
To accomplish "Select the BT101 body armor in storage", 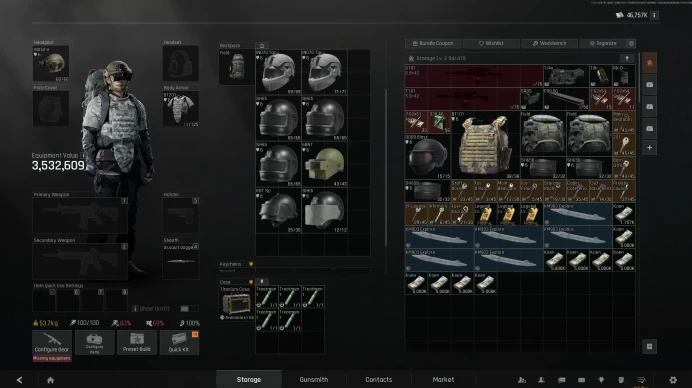I will point(485,145).
